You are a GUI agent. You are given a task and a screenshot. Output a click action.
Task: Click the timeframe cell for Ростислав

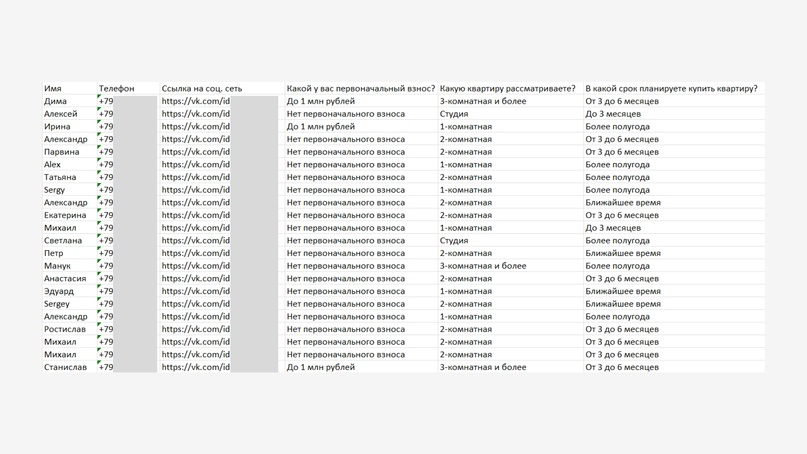point(622,329)
